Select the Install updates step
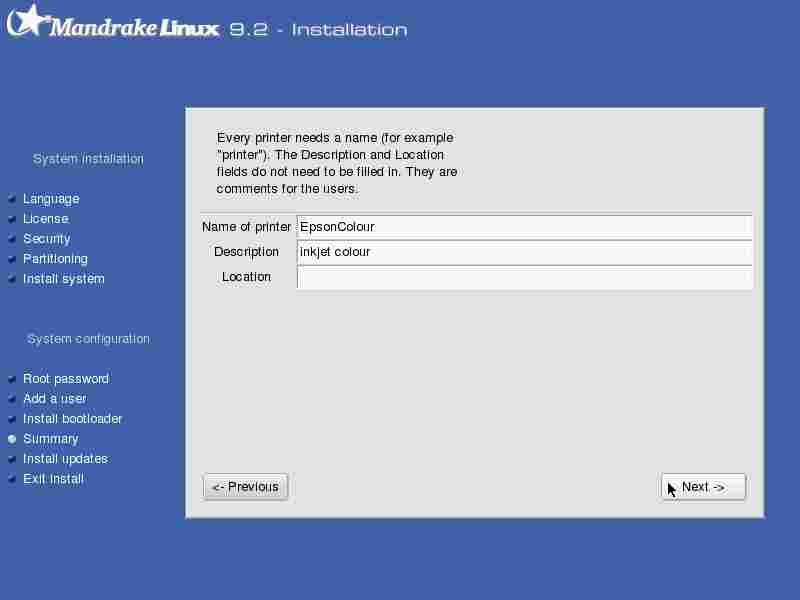Viewport: 800px width, 600px height. coord(65,459)
